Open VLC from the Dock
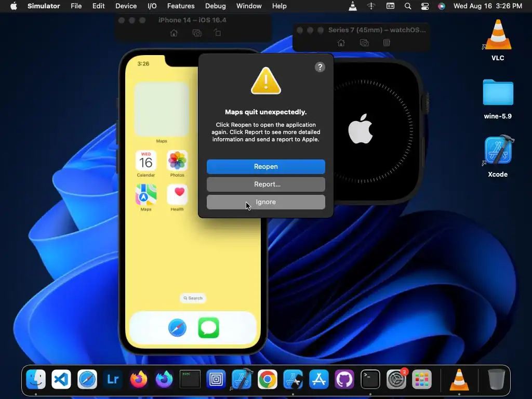 pos(459,379)
